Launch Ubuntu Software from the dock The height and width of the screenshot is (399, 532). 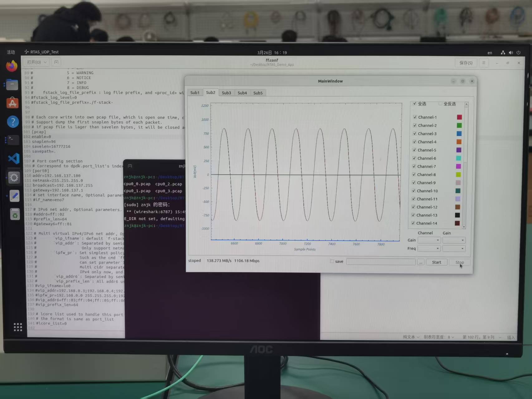click(x=12, y=103)
